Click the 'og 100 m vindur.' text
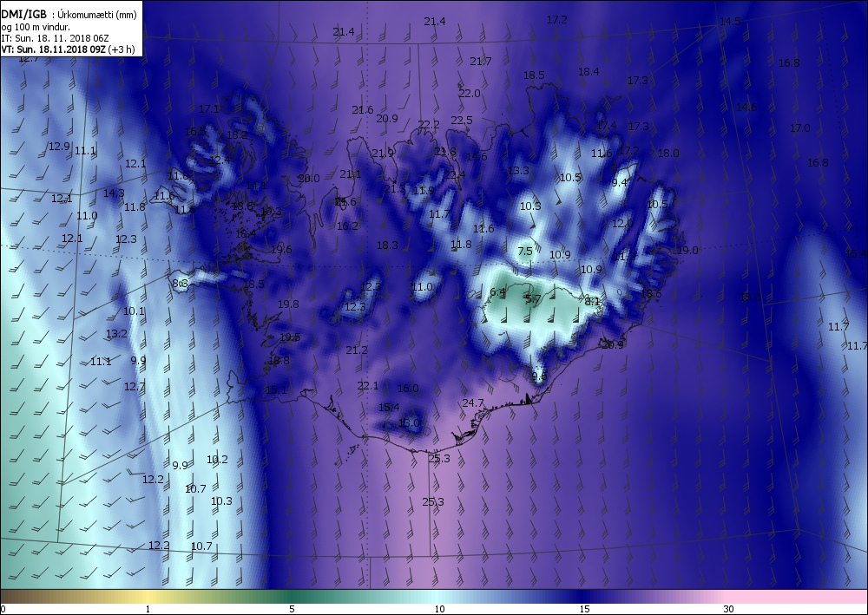Screen dimensions: 868x615 tap(36, 27)
